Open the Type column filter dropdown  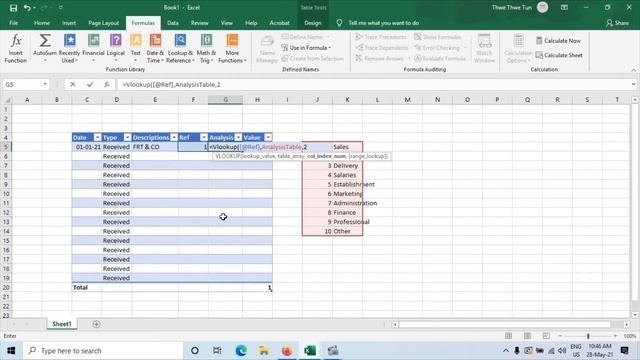click(x=127, y=138)
